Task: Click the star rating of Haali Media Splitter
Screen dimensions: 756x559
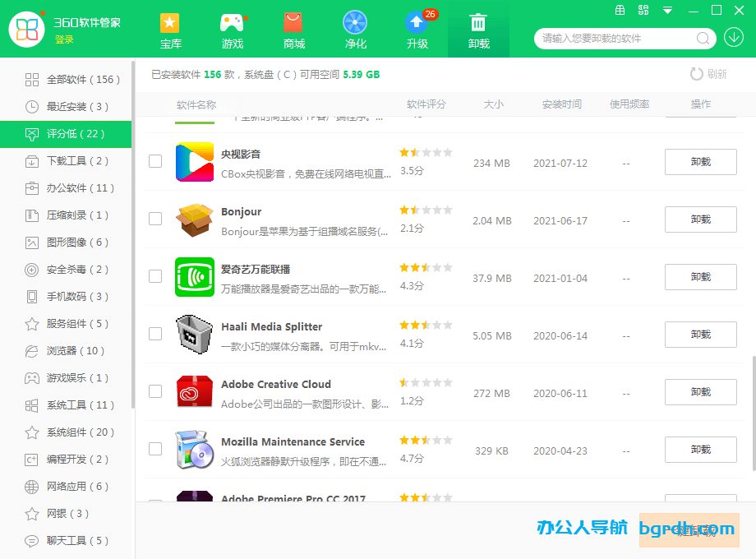Action: [x=426, y=326]
